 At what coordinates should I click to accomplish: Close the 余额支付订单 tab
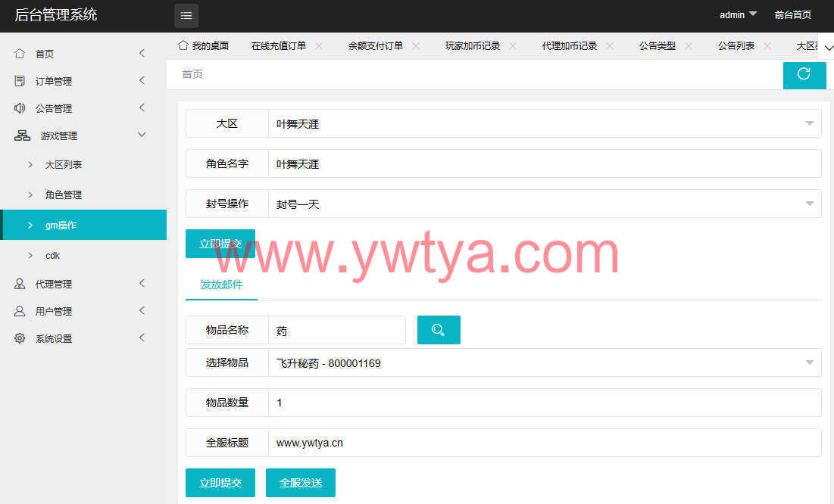click(416, 45)
